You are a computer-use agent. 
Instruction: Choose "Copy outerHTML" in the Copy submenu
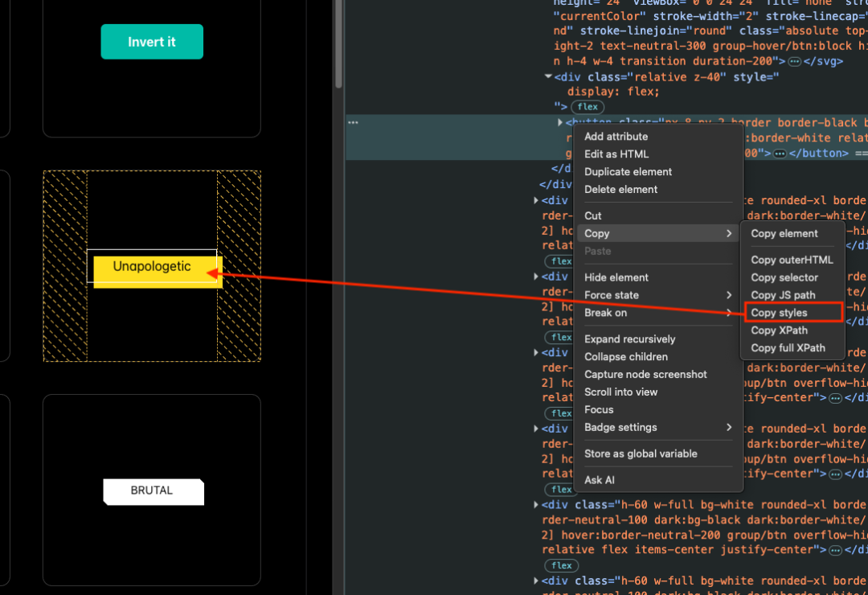coord(792,260)
